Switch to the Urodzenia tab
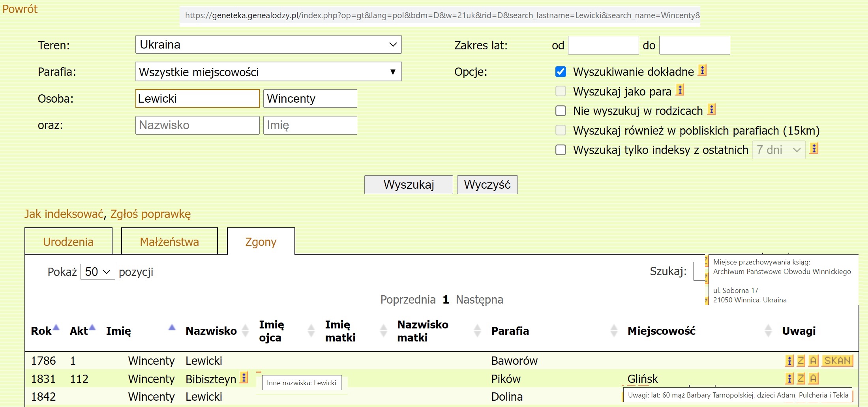This screenshot has height=407, width=868. [68, 242]
